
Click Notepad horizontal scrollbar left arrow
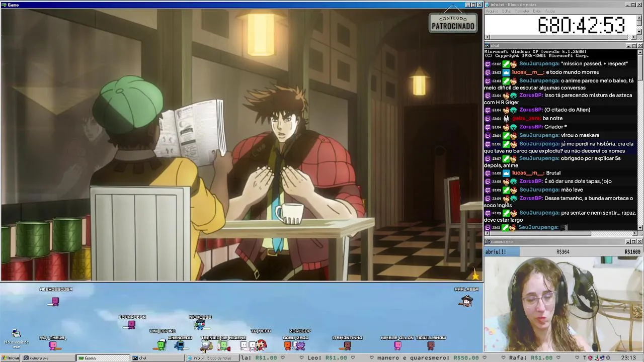click(x=487, y=37)
